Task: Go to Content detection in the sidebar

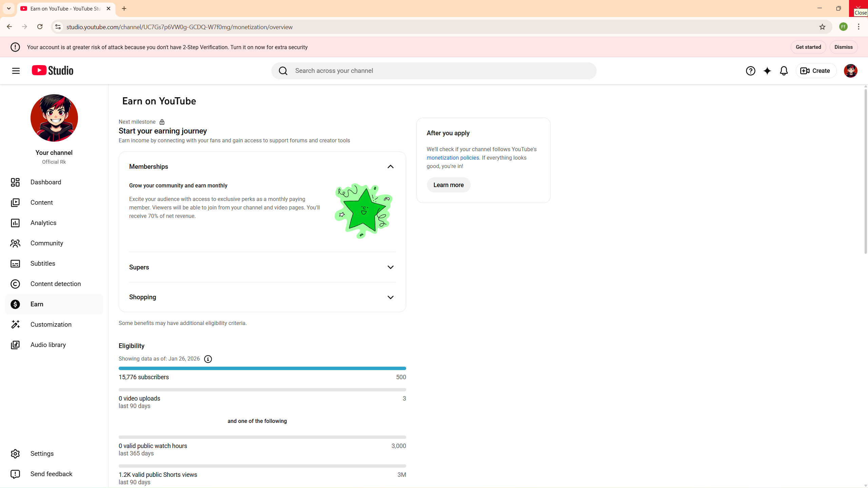Action: (55, 284)
